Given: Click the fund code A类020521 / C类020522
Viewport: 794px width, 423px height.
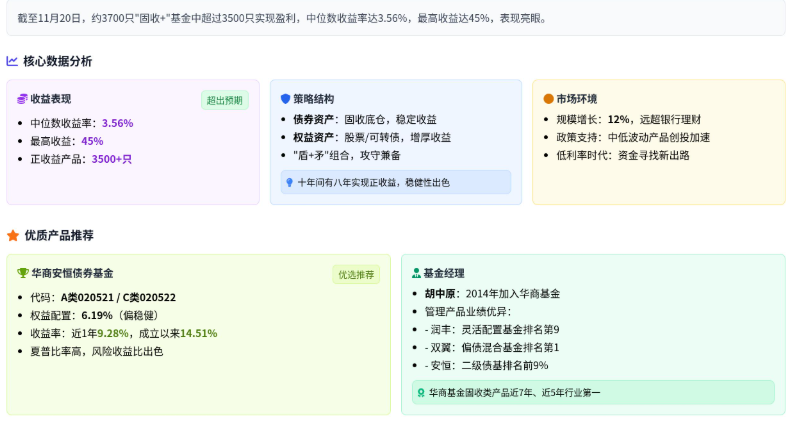Looking at the screenshot, I should pyautogui.click(x=118, y=297).
